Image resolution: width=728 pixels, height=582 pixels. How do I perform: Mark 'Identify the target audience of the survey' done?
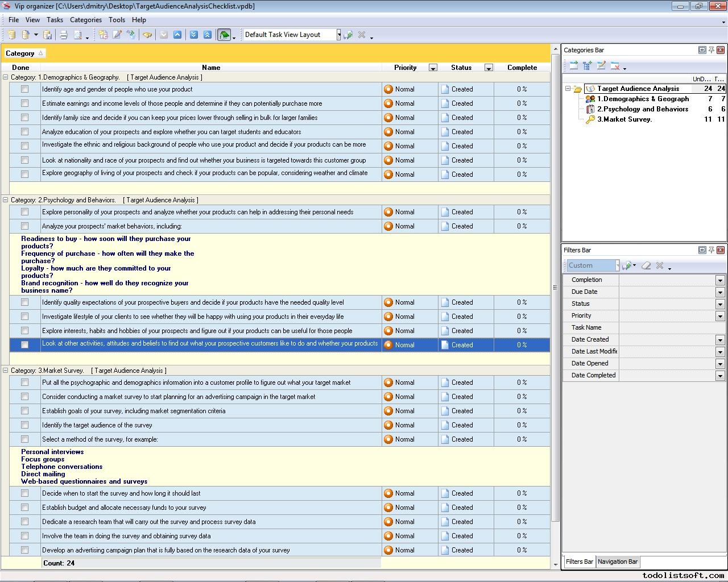(x=24, y=425)
